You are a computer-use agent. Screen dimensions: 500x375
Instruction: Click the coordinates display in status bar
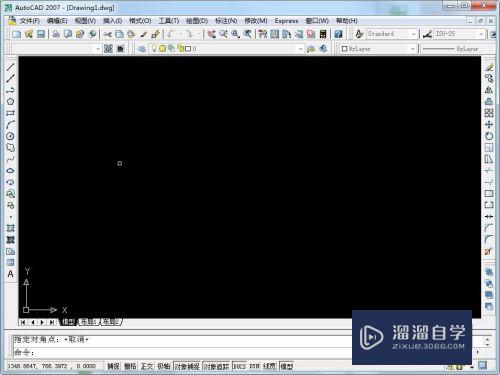(52, 366)
